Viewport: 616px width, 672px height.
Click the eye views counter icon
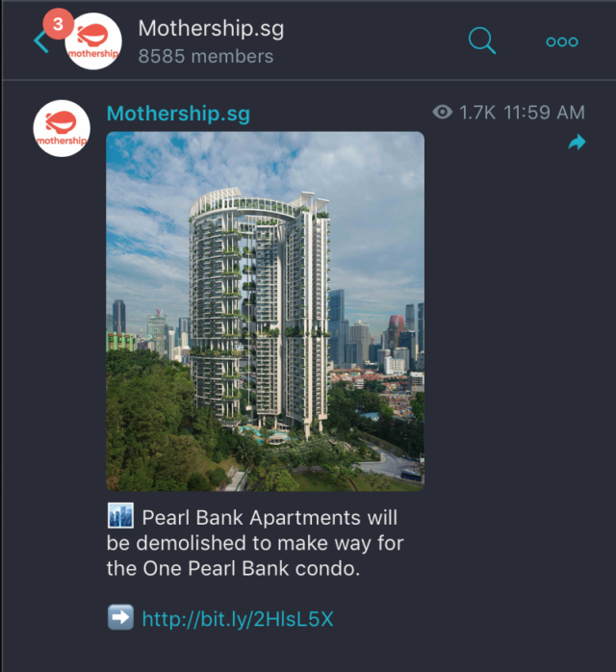click(442, 113)
